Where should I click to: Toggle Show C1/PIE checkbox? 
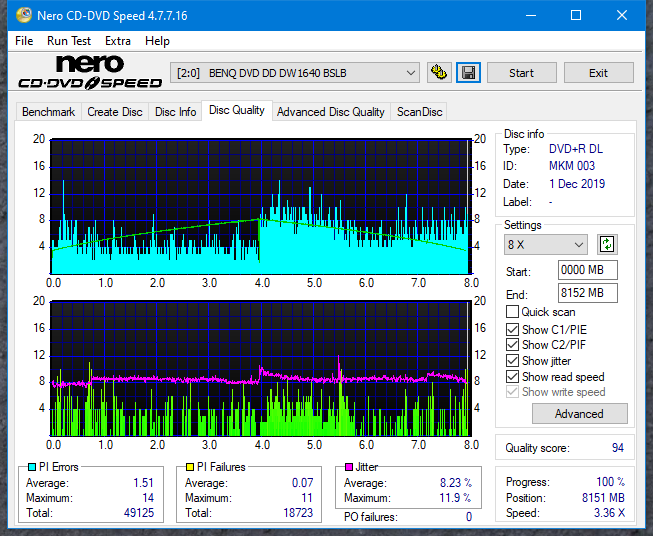513,329
